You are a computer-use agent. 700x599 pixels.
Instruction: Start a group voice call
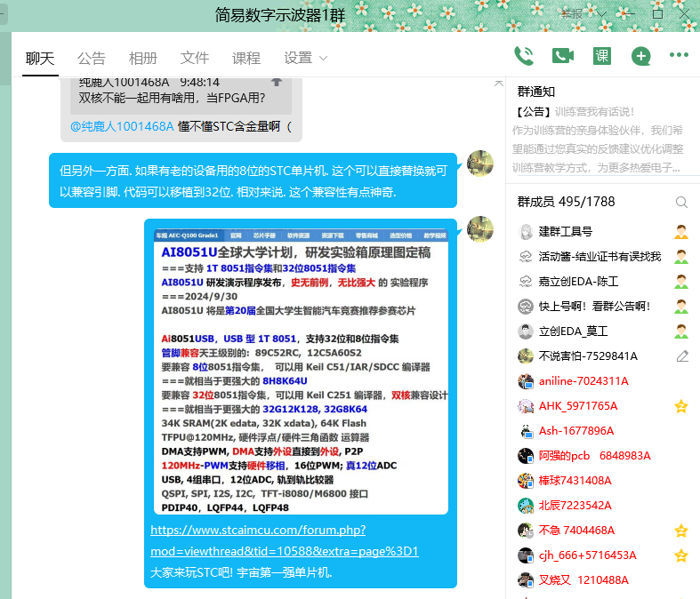coord(524,56)
